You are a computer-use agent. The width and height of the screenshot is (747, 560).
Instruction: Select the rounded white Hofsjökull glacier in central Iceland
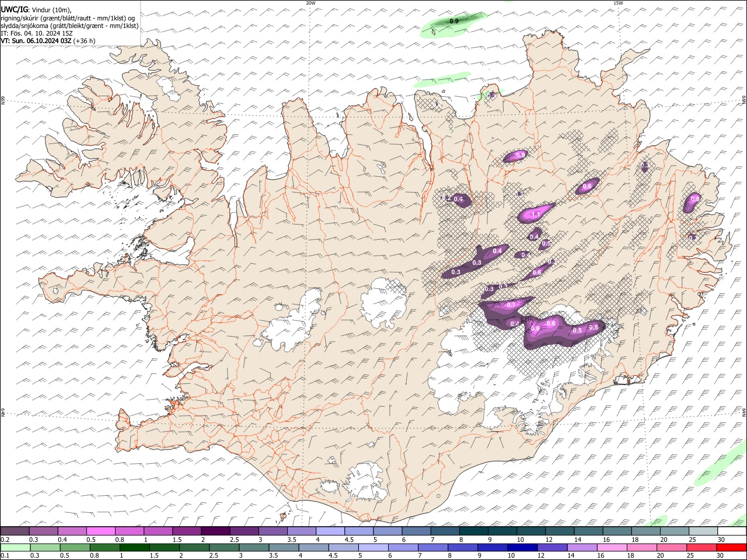tap(383, 302)
